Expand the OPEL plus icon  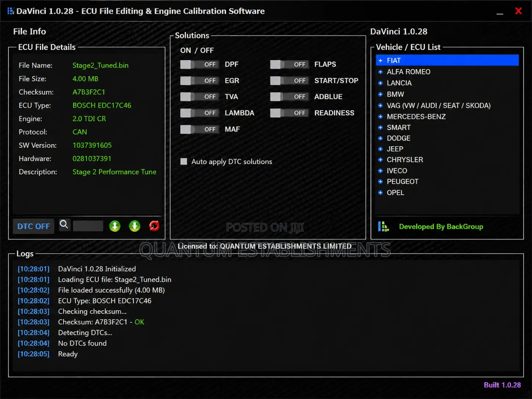click(381, 193)
